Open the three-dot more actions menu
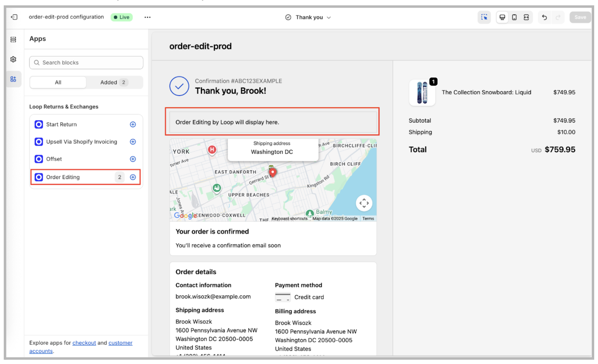Screen dimensions: 598x364 [x=147, y=17]
